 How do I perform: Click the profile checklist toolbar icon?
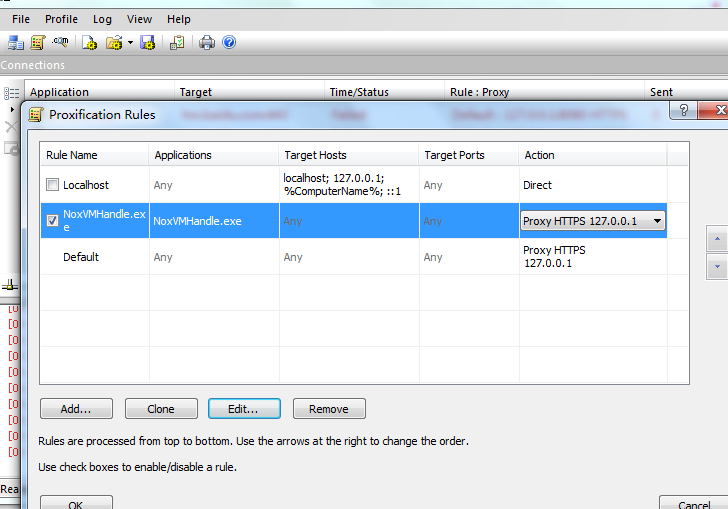click(x=177, y=43)
